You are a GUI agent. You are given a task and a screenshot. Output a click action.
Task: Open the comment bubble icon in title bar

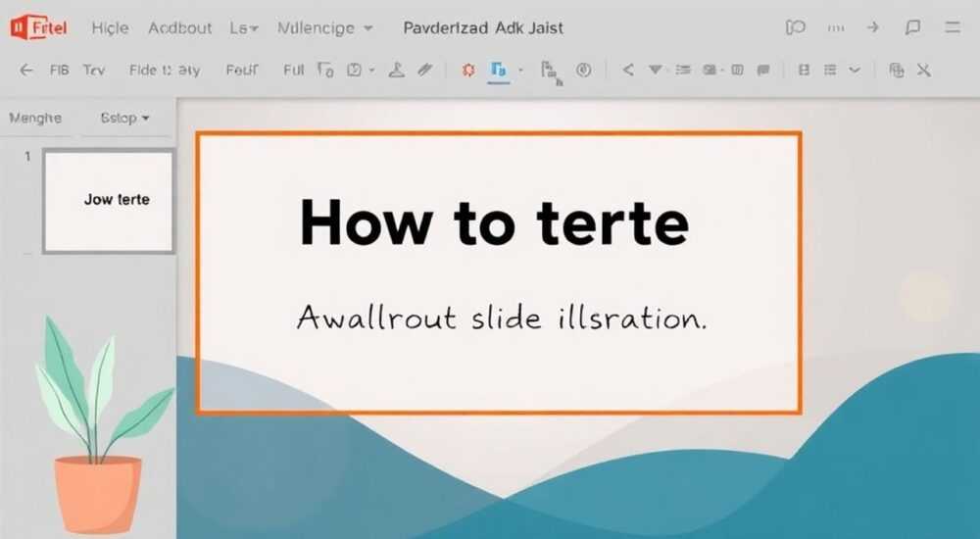(912, 27)
